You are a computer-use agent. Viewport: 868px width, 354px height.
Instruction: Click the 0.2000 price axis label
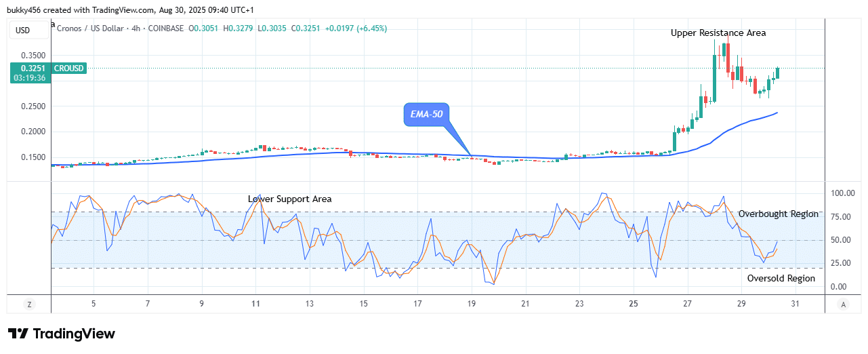33,132
